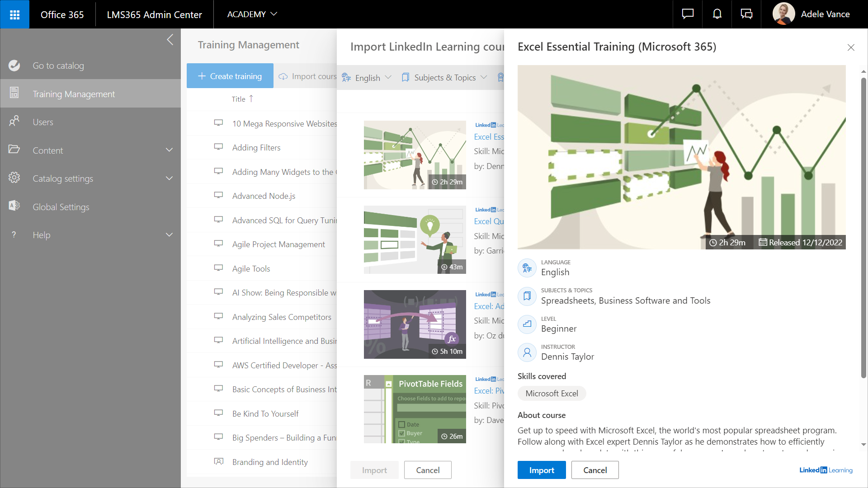The width and height of the screenshot is (868, 488).
Task: Open the Office 365 app launcher waffle
Action: tap(14, 14)
